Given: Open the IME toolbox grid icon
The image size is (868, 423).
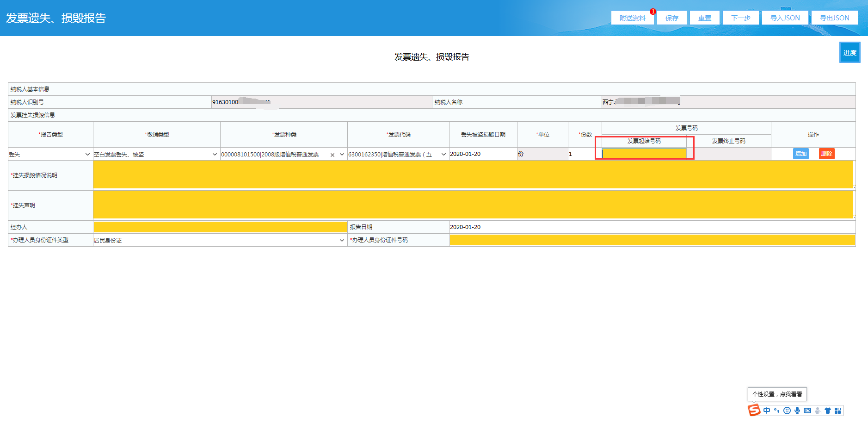Looking at the screenshot, I should 837,411.
